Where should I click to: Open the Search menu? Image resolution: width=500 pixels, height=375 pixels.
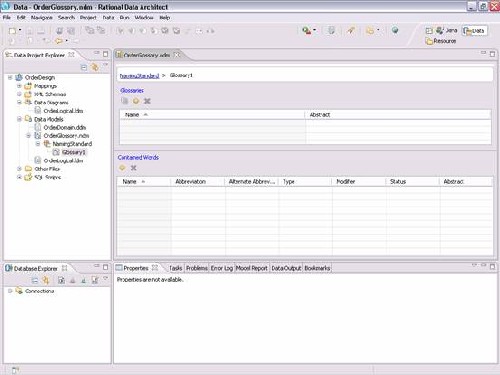coord(66,17)
